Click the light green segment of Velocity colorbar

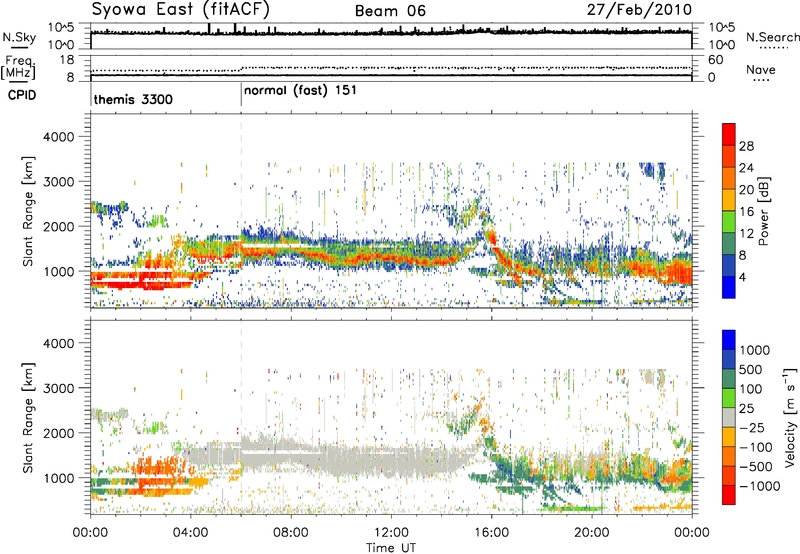(729, 398)
